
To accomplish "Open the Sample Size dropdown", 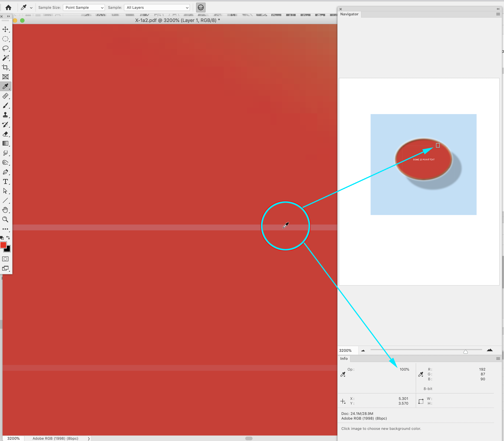I will pyautogui.click(x=84, y=7).
